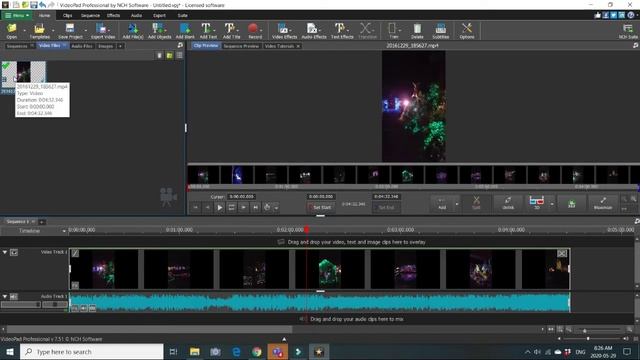Click the effects FX box on the timeline clip
The image size is (640, 360).
(x=75, y=285)
